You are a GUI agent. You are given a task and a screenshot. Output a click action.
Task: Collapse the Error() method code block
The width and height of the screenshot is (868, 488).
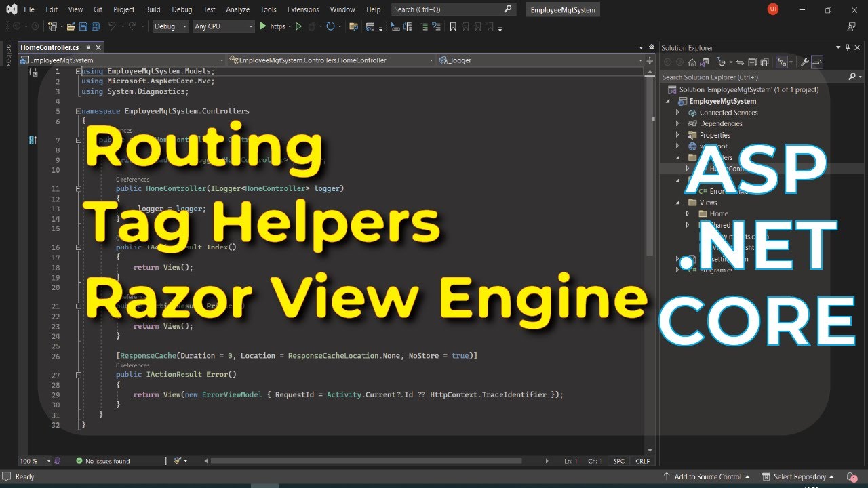[x=79, y=375]
